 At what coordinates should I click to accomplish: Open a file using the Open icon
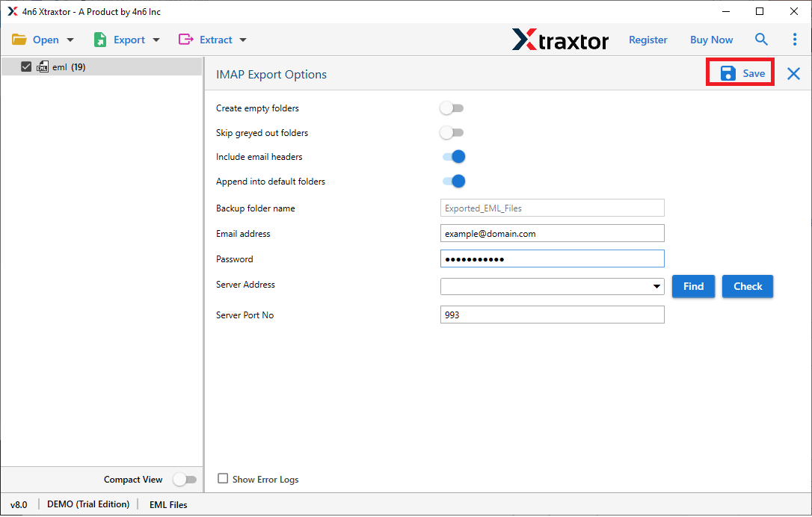coord(20,39)
